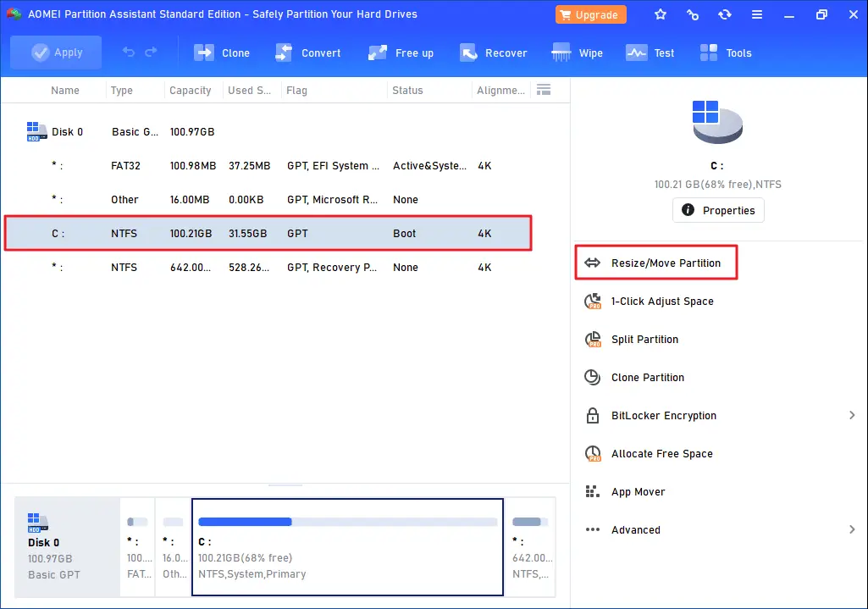Choose BitLocker Encryption
868x609 pixels.
664,416
